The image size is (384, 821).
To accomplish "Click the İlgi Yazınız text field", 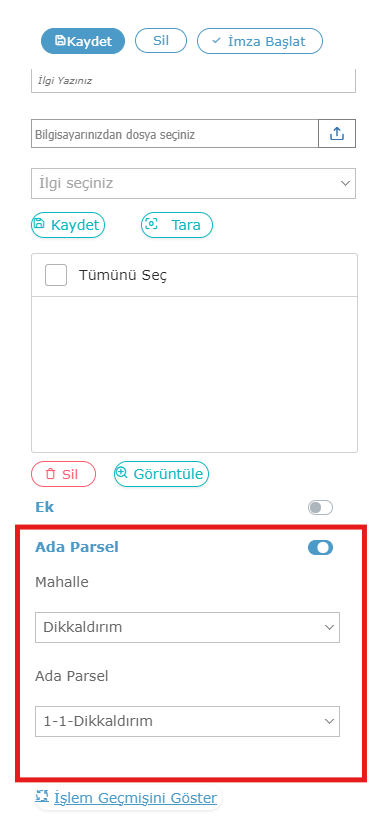I will click(x=193, y=81).
